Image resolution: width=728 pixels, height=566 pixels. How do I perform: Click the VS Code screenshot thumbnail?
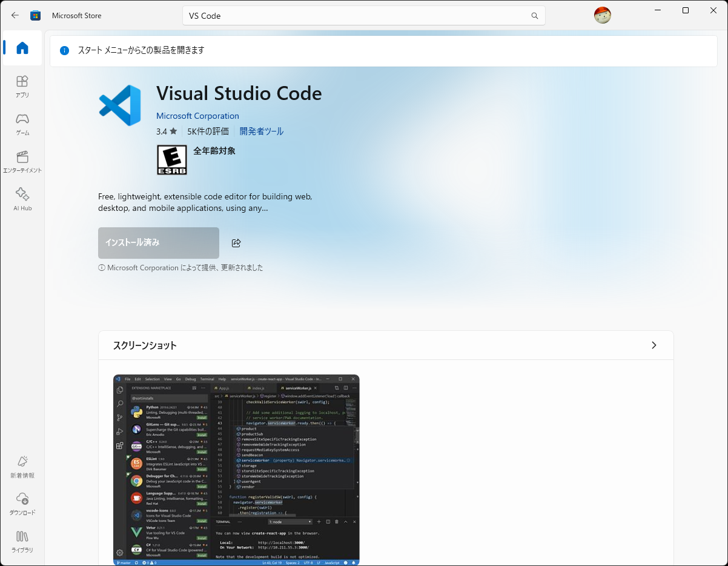point(236,470)
